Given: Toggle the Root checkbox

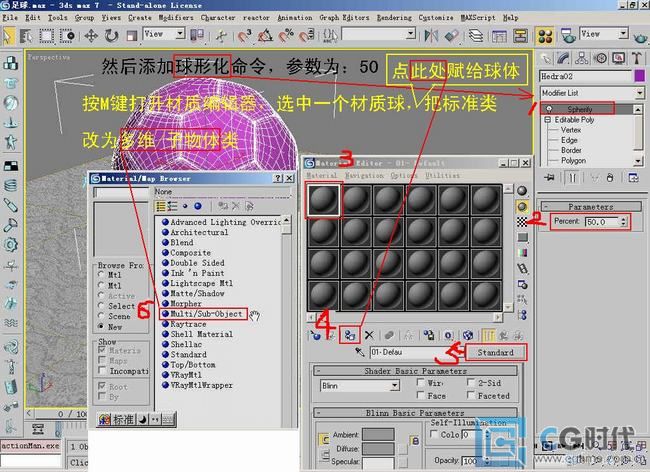Looking at the screenshot, I should [x=102, y=386].
